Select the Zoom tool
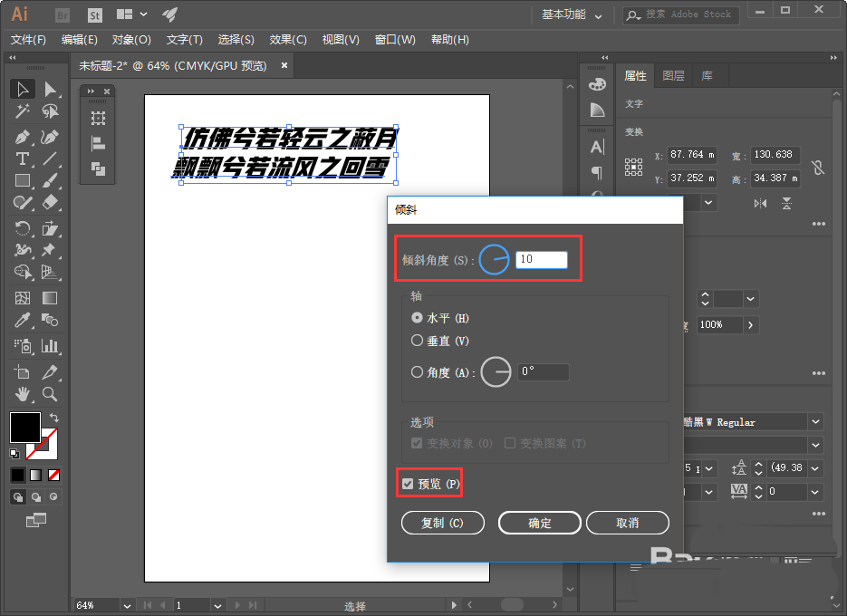The height and width of the screenshot is (616, 847). (x=50, y=394)
